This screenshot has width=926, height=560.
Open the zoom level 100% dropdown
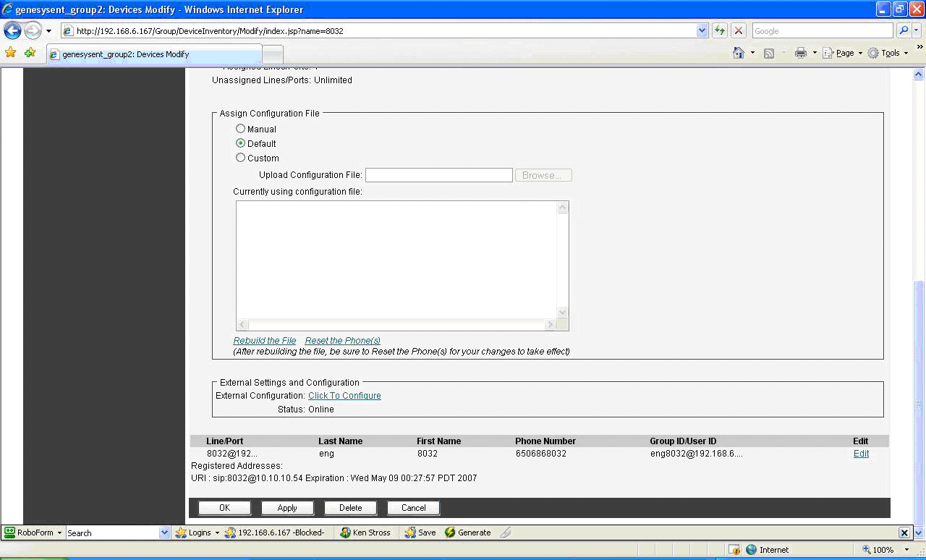(906, 550)
